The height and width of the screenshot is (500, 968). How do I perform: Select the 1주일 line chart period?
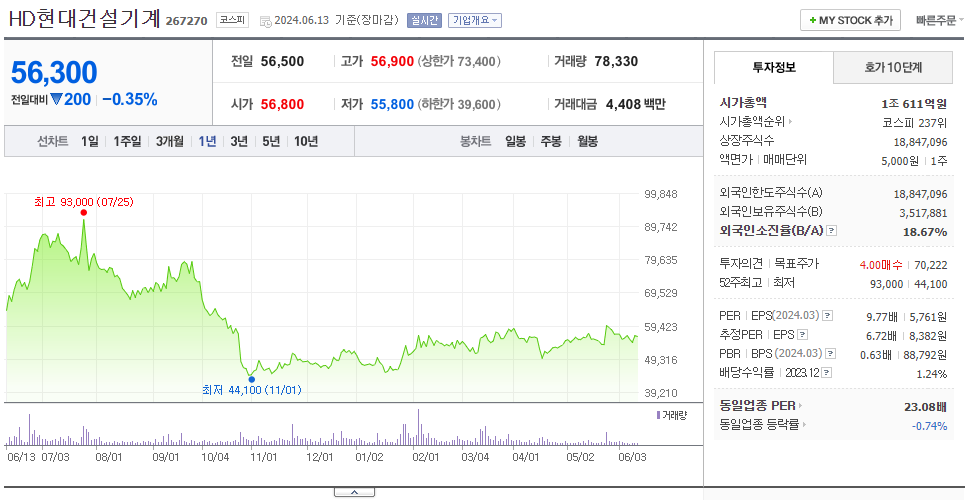click(127, 141)
